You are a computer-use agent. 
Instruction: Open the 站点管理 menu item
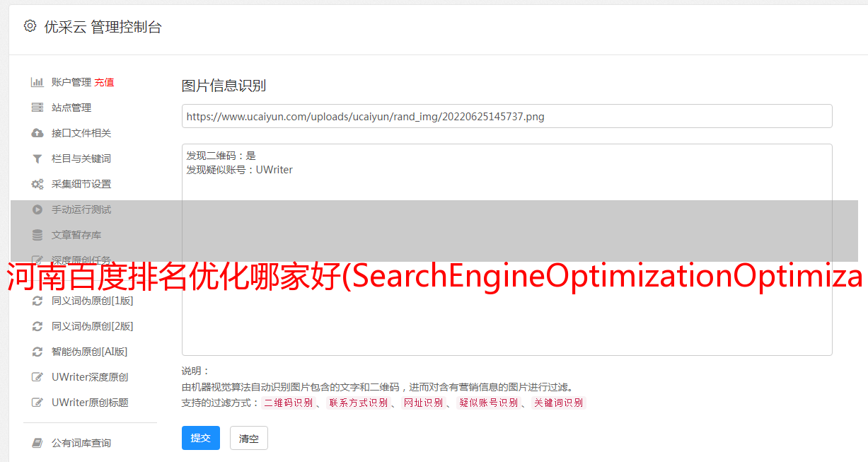(71, 108)
